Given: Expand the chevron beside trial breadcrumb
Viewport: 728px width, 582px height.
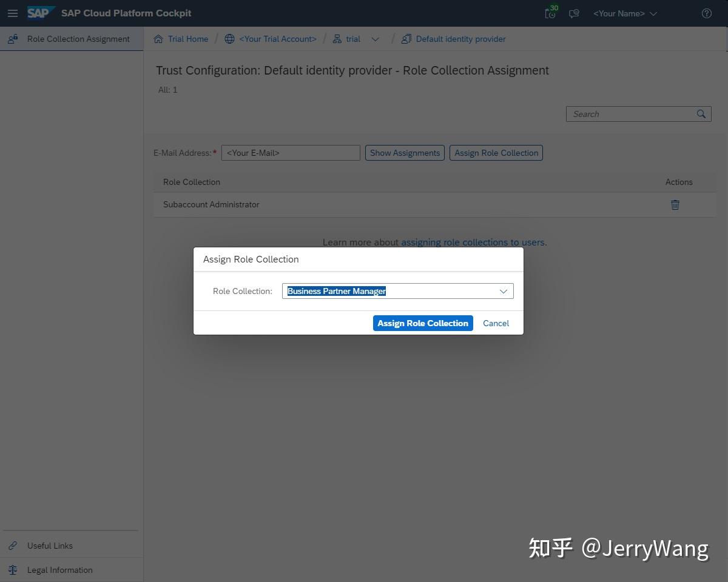Looking at the screenshot, I should (376, 39).
